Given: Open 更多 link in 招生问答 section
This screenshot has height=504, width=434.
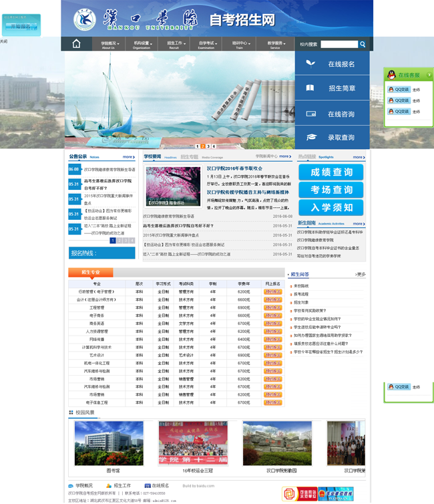Looking at the screenshot, I should point(360,275).
